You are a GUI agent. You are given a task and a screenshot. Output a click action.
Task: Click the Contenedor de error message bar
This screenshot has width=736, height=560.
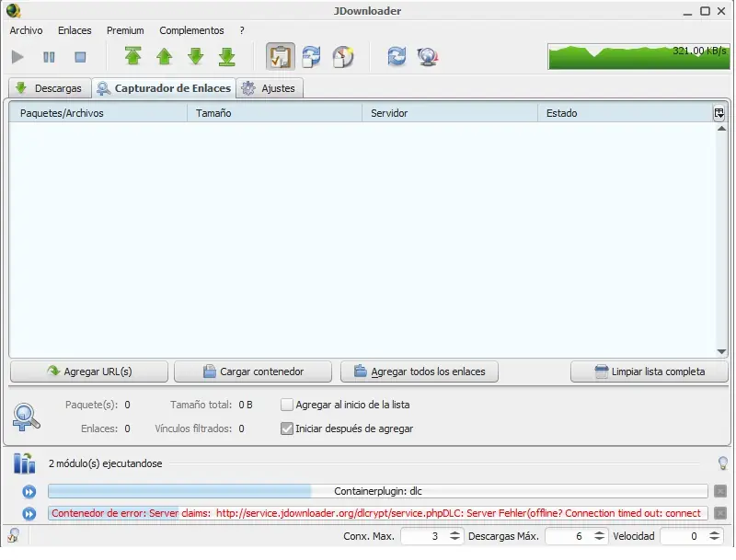pyautogui.click(x=378, y=513)
